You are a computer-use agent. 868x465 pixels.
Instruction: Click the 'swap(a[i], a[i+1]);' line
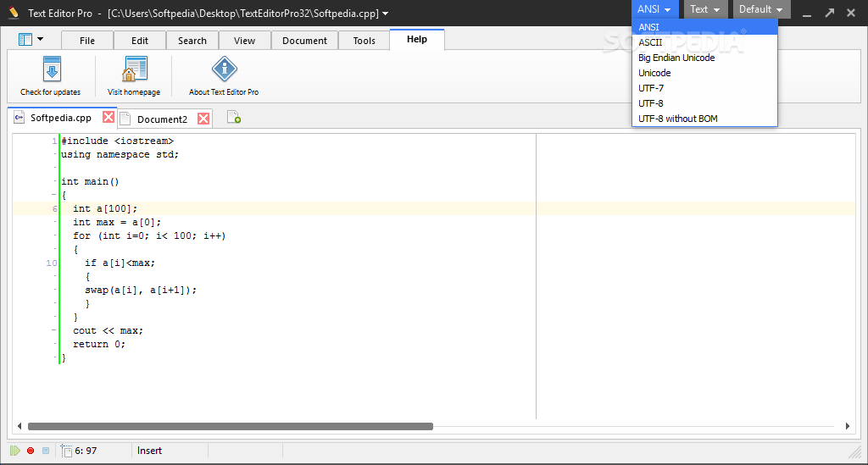(141, 290)
